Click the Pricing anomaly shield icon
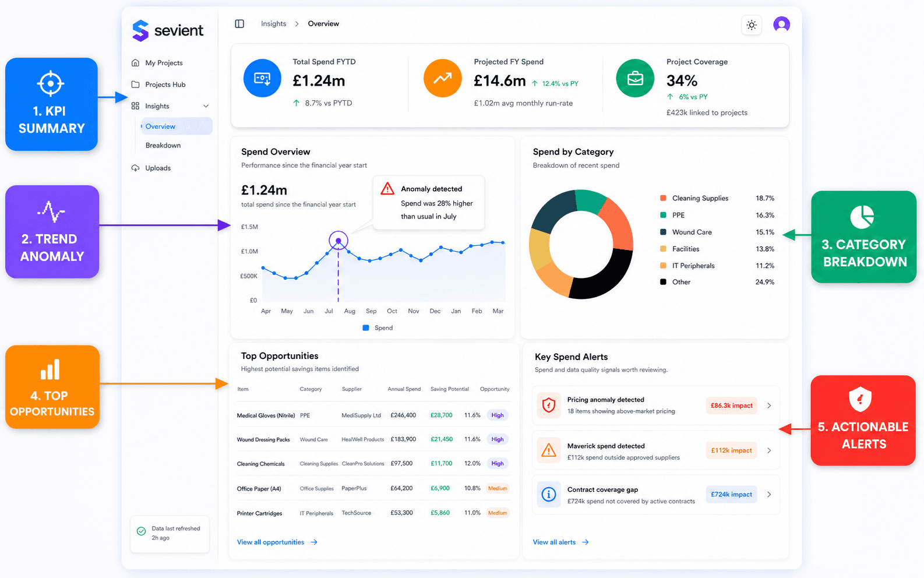The image size is (924, 578). (549, 405)
